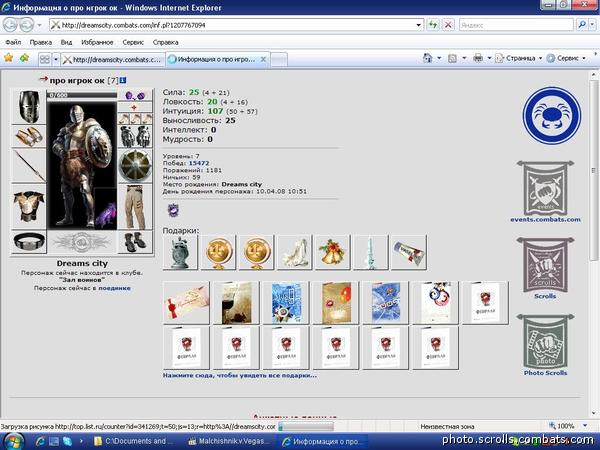This screenshot has height=450, width=600.
Task: Open the zoom level dropdown arrow
Action: tap(585, 426)
